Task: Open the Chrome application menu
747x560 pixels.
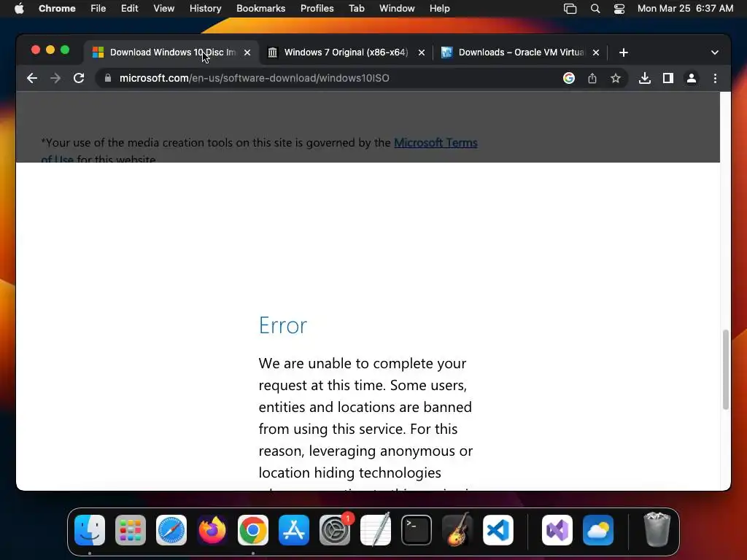Action: [x=57, y=9]
